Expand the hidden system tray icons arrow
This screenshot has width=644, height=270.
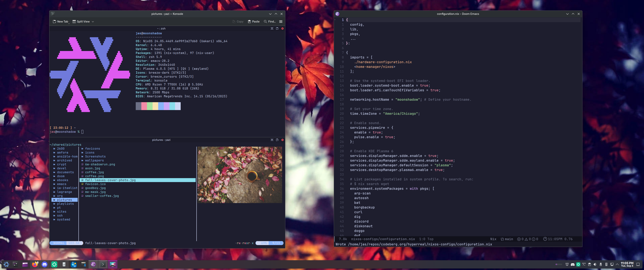tap(617, 264)
